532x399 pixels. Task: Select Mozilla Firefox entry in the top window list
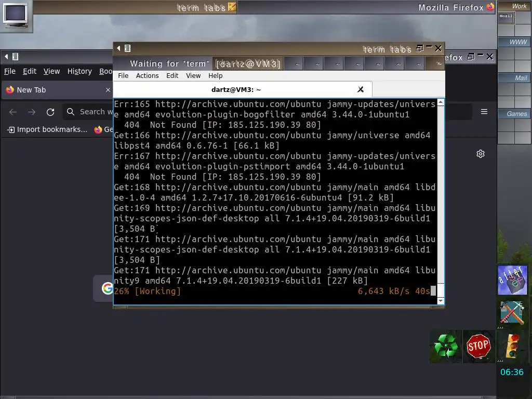[x=367, y=7]
